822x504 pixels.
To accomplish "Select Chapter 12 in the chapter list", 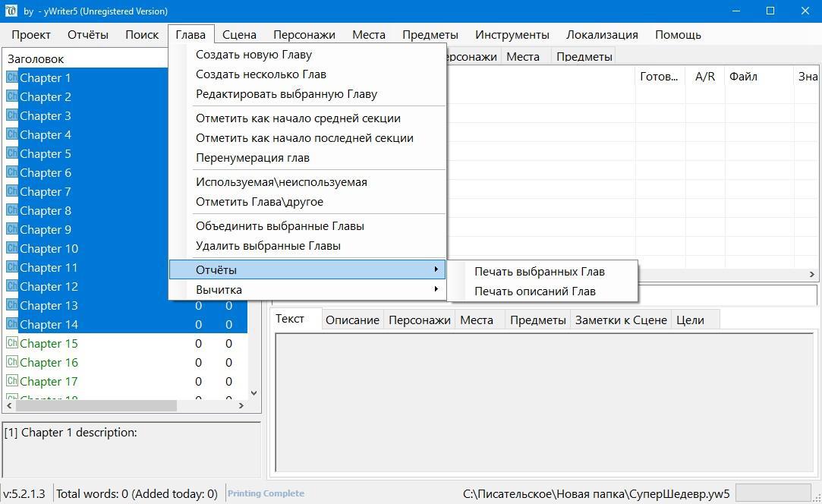I will (x=49, y=286).
